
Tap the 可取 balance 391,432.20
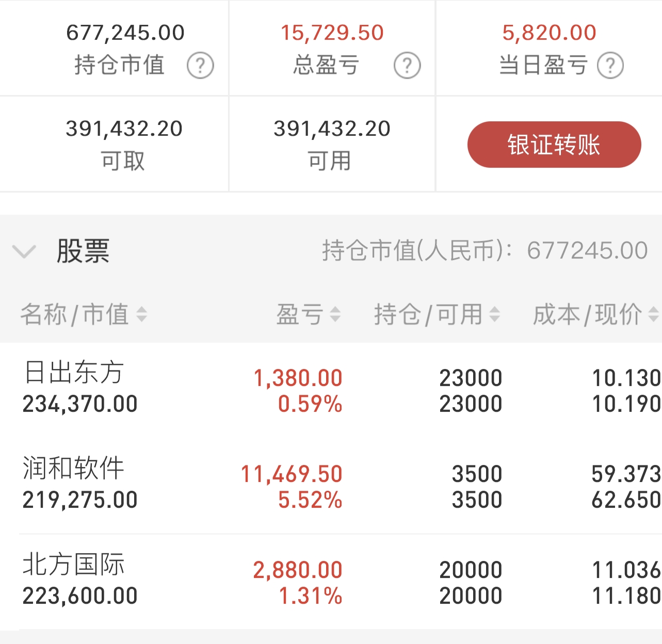(x=124, y=128)
